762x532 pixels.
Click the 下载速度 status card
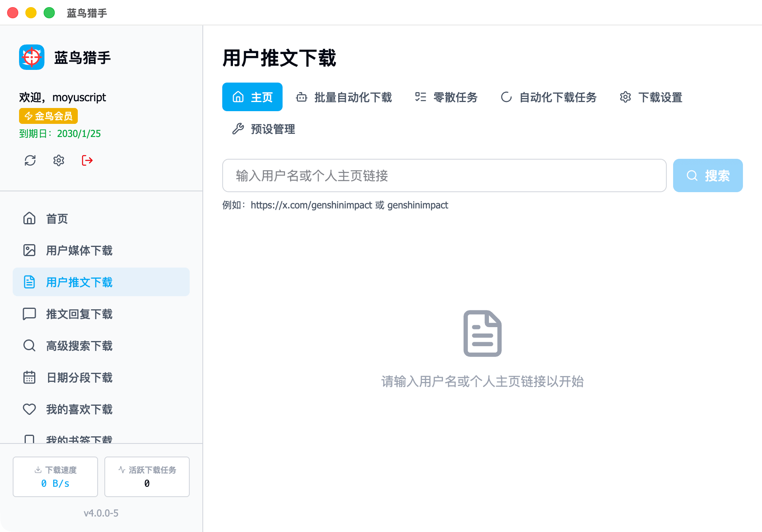point(55,476)
